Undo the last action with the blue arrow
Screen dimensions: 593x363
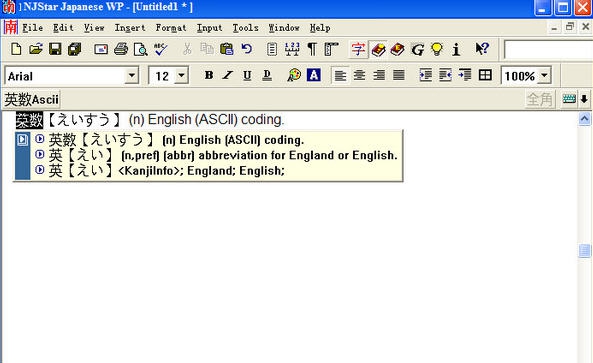(x=247, y=49)
